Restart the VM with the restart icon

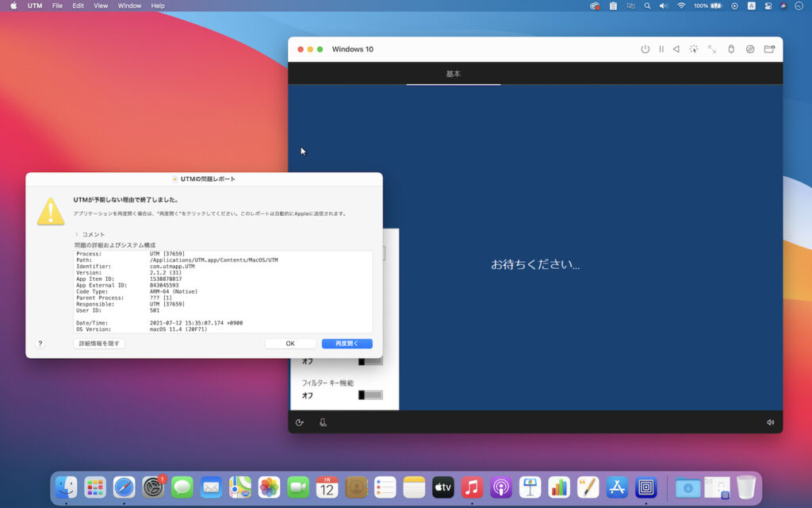point(676,48)
